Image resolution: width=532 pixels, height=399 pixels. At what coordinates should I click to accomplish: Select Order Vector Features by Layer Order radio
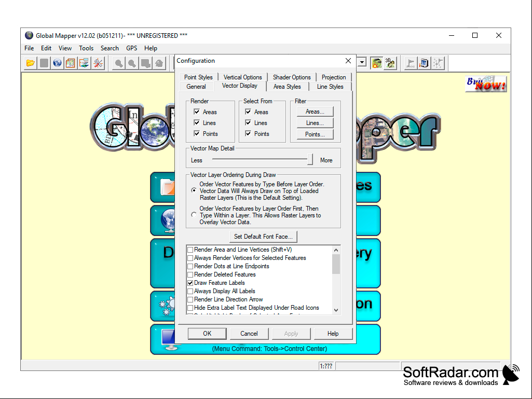tap(194, 215)
